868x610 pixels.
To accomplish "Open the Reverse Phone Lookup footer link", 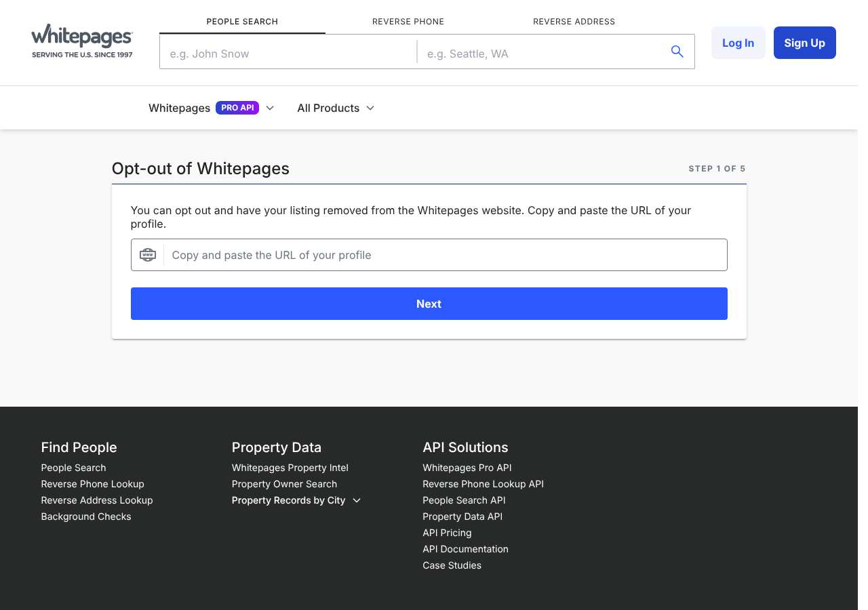I will tap(92, 484).
